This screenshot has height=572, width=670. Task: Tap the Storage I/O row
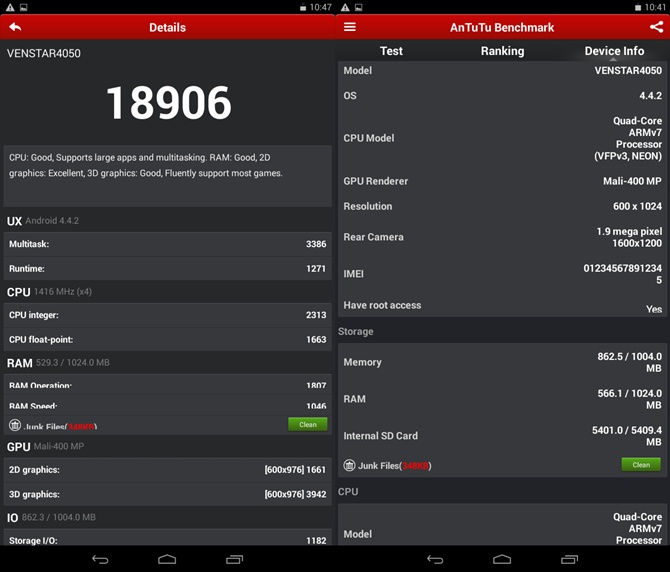[x=168, y=537]
